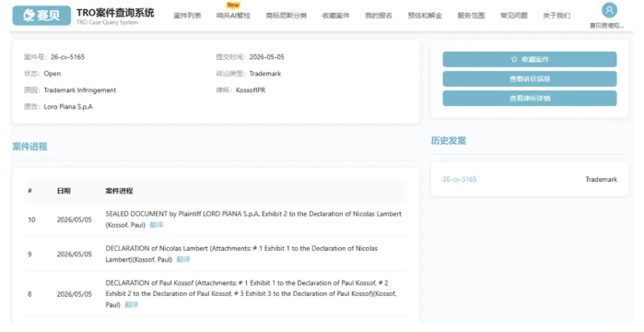644x332 pixels.
Task: Click the username under the avatar
Action: click(x=606, y=26)
